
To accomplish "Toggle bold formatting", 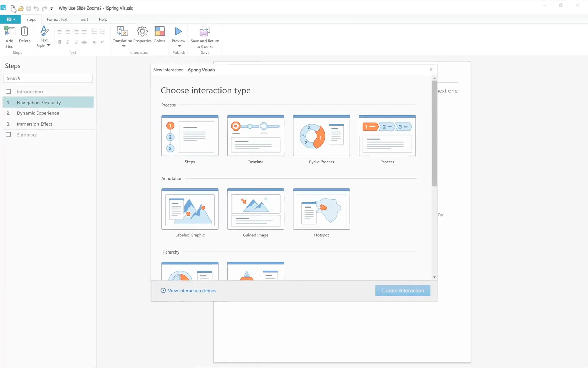I will click(x=60, y=42).
